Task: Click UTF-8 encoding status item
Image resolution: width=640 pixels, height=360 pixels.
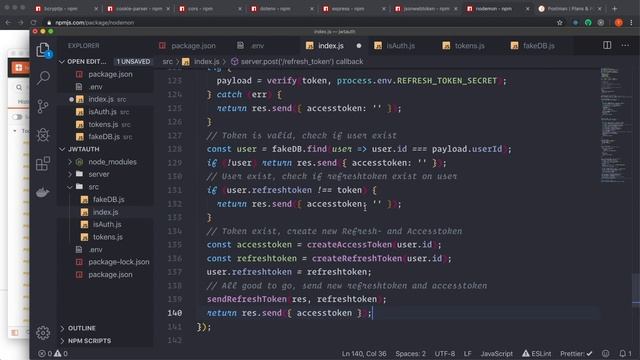Action: (x=445, y=353)
